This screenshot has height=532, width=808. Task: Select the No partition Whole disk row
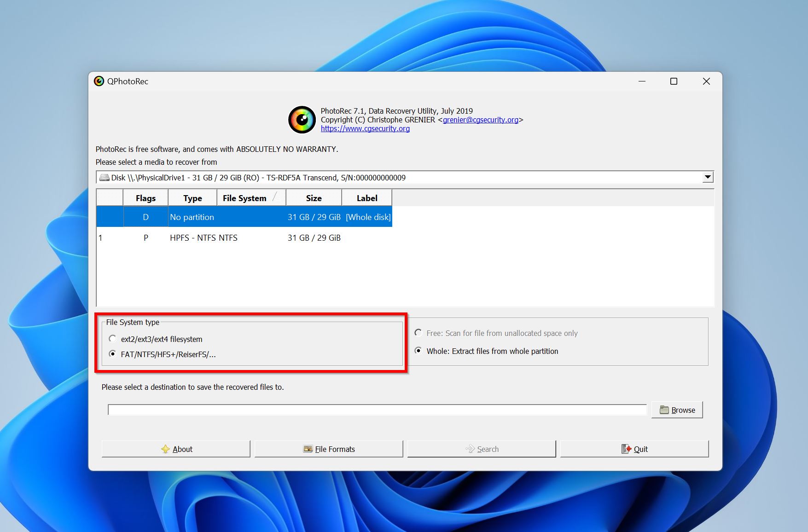[x=244, y=217]
